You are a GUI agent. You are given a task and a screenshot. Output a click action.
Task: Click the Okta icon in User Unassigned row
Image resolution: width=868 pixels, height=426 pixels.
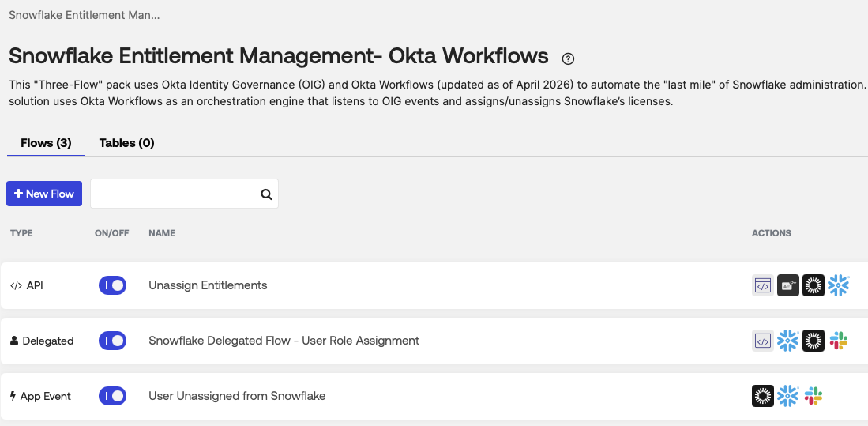point(763,396)
